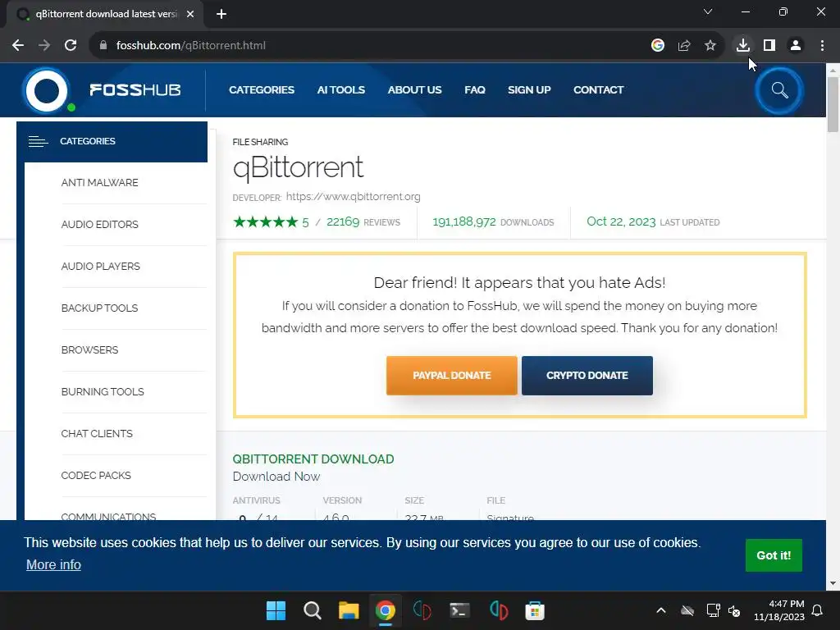
Task: Open Windows Start menu
Action: [276, 610]
